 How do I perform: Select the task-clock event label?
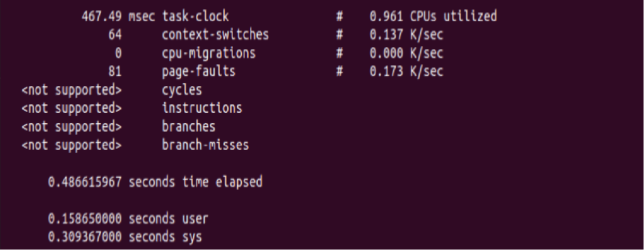coord(195,17)
